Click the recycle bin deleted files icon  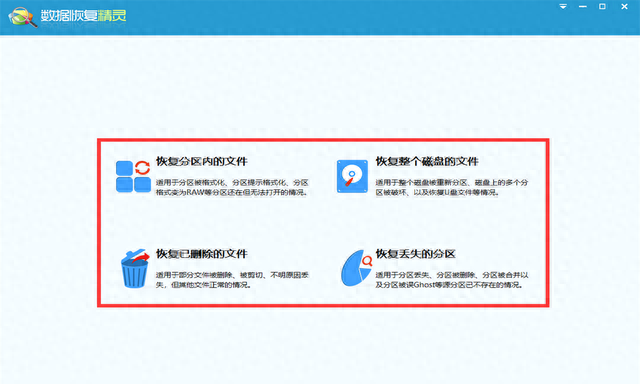point(135,269)
